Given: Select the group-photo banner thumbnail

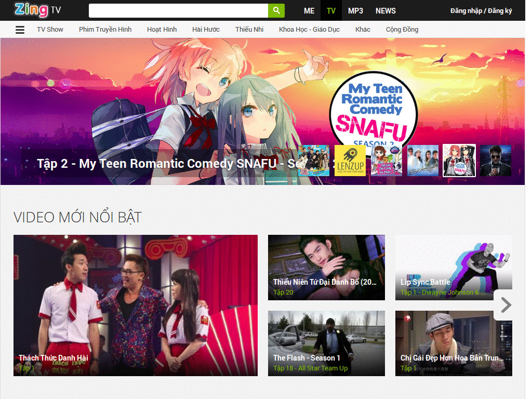Looking at the screenshot, I should pyautogui.click(x=313, y=161).
